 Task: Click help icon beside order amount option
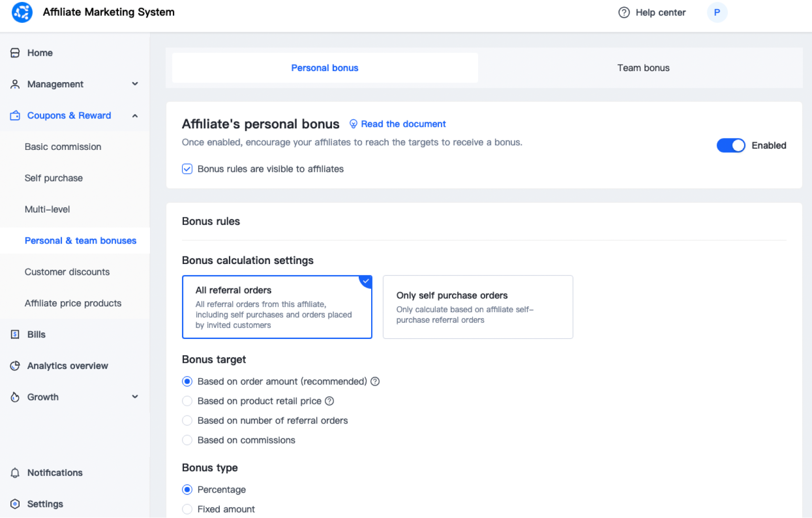click(x=375, y=381)
